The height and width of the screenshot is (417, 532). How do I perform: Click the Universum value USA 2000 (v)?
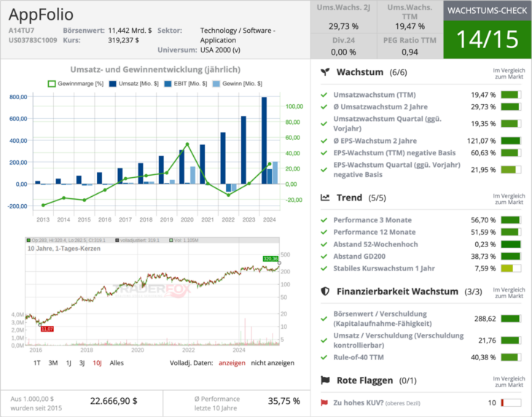coord(220,50)
